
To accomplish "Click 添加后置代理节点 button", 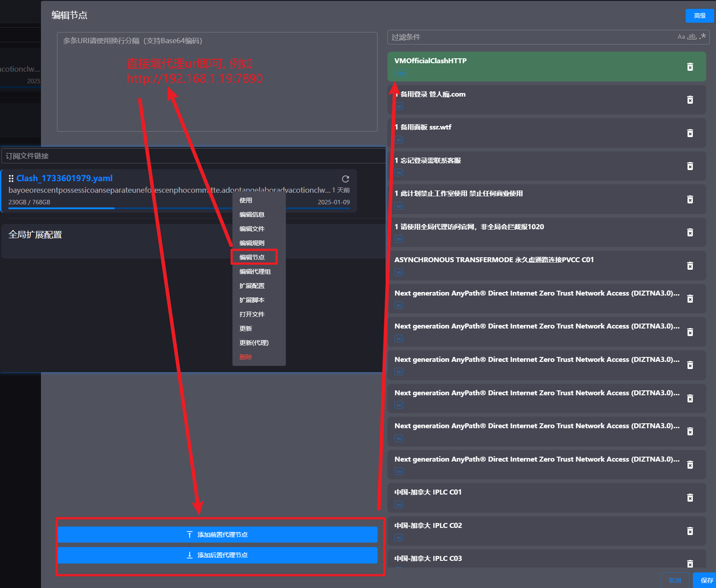I will tap(217, 555).
